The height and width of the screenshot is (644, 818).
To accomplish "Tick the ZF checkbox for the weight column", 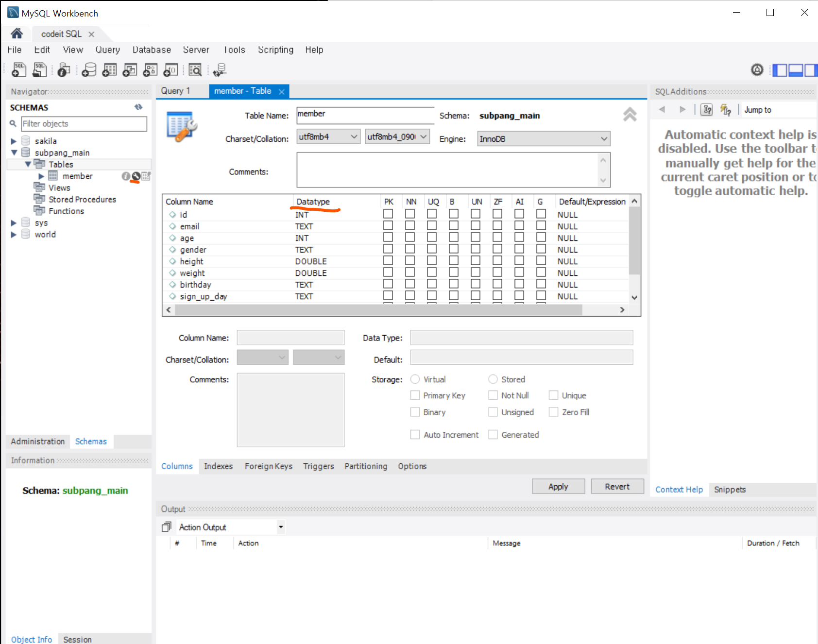I will (x=497, y=272).
